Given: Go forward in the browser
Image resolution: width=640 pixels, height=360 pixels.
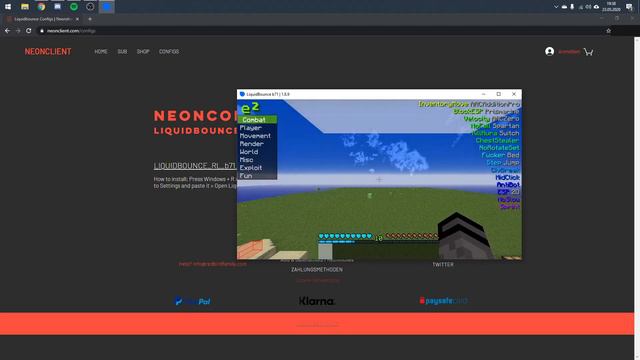Looking at the screenshot, I should [x=18, y=31].
